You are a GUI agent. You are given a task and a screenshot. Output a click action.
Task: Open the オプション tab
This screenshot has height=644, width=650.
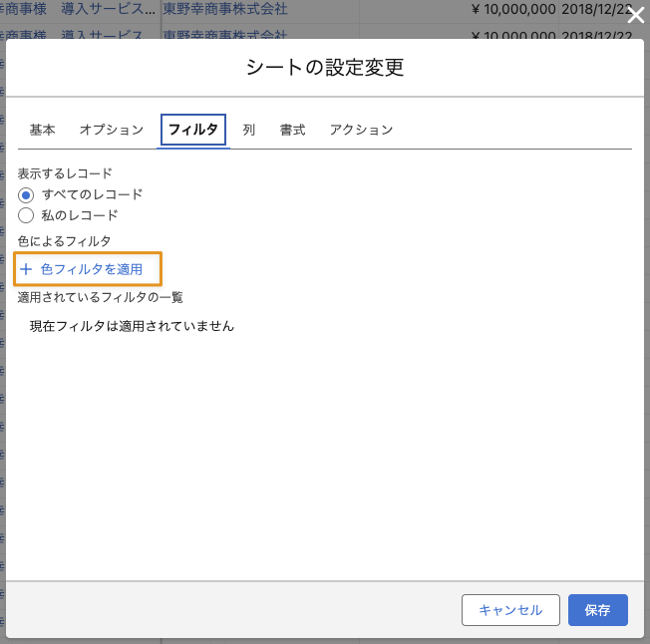tap(112, 130)
